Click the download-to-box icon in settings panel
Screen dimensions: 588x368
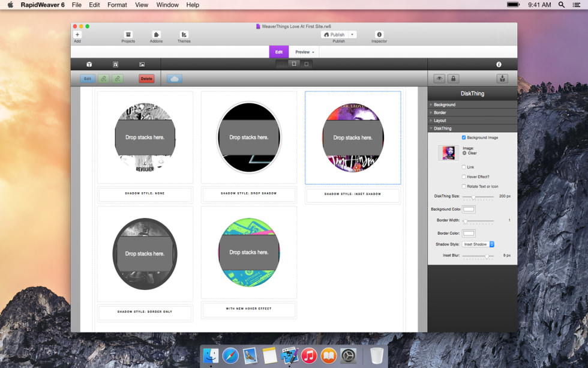(503, 79)
